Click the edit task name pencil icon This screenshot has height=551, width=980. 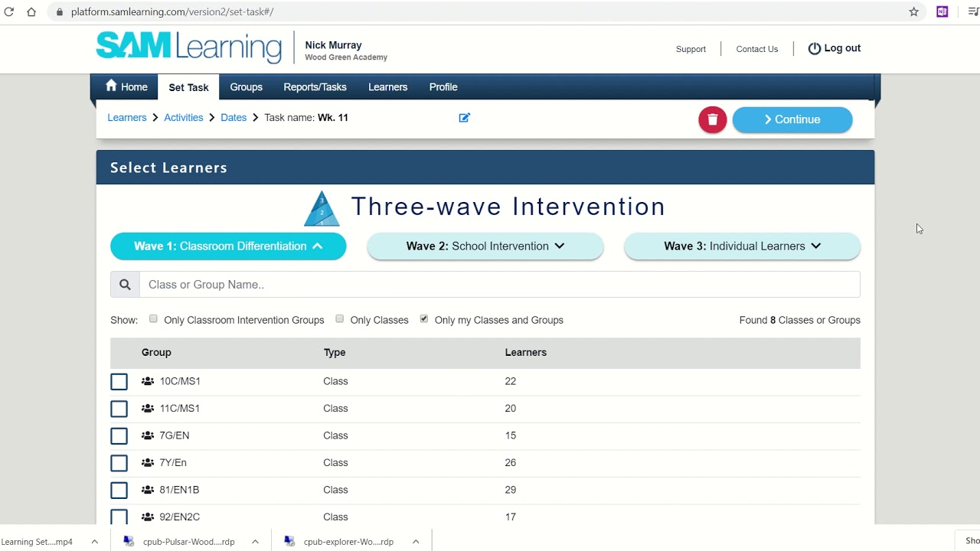[464, 118]
